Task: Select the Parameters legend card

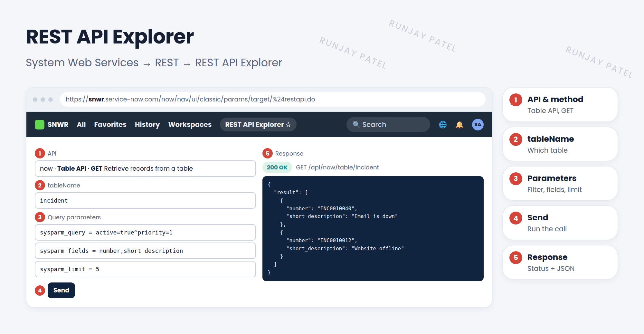Action: [x=560, y=183]
